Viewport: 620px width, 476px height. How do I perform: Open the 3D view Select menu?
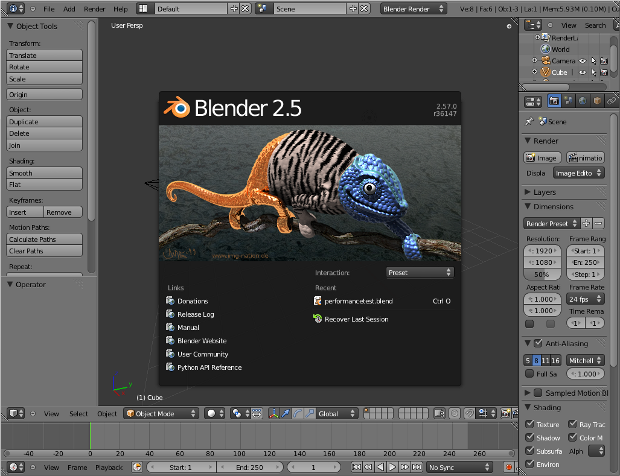pyautogui.click(x=78, y=414)
